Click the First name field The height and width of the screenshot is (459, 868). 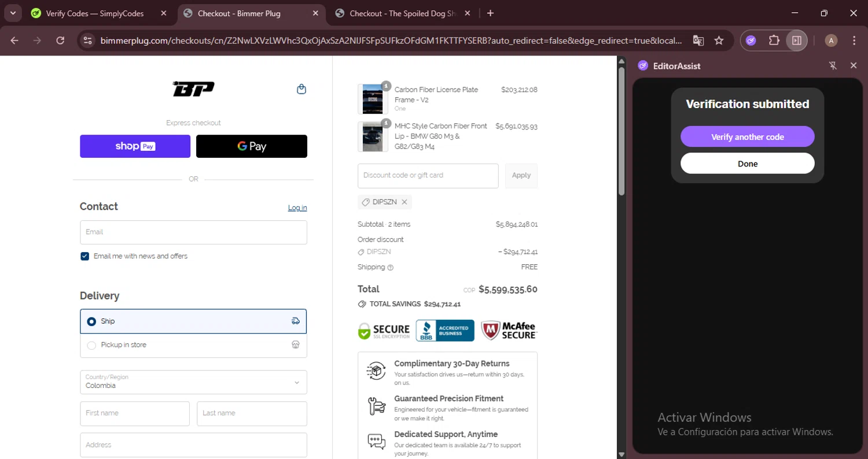coord(135,413)
